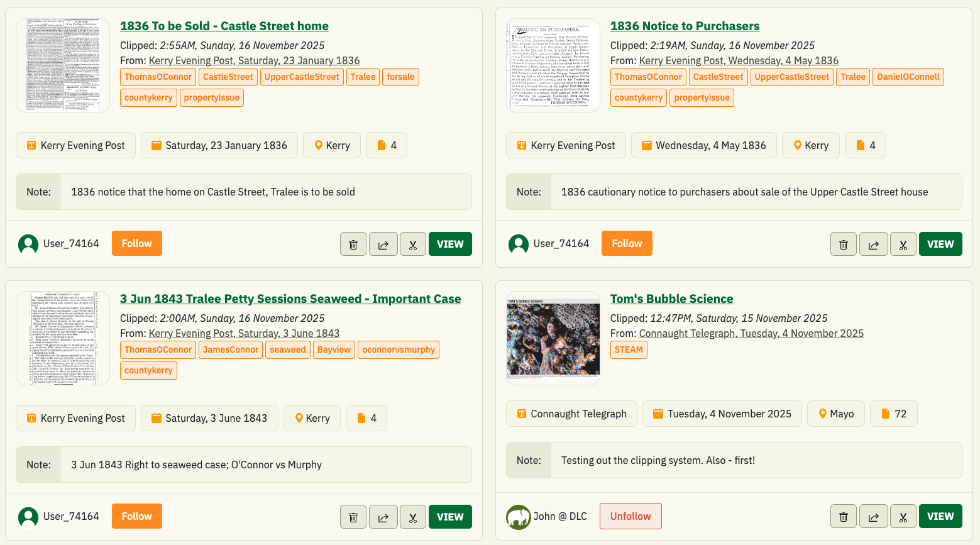Click Connaught Telegraph publication chip
Image resolution: width=980 pixels, height=545 pixels.
coord(571,414)
